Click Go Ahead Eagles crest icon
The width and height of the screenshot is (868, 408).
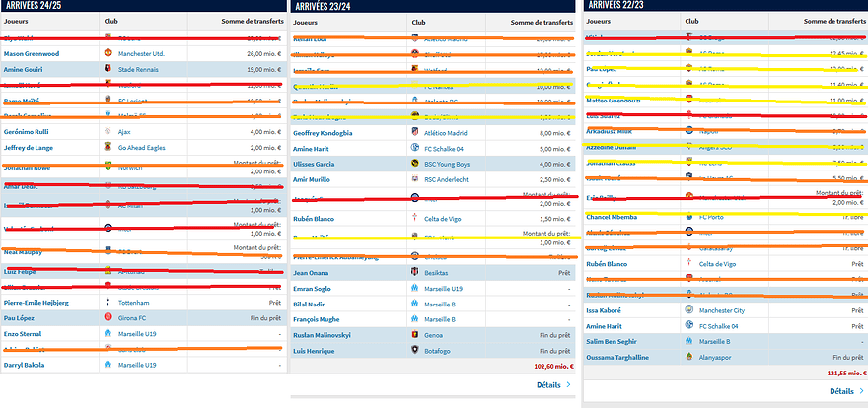108,147
